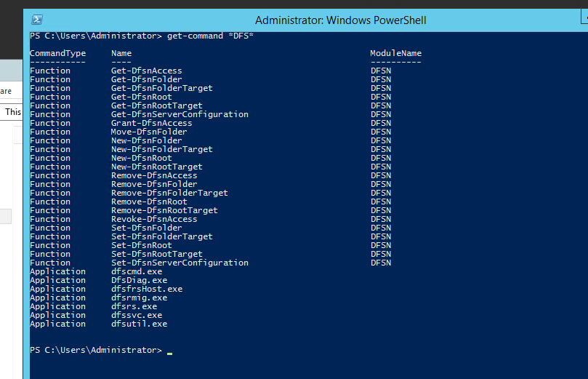Click the Administrator: Windows PowerShell title text
Screen dimensions: 588x379
pos(340,20)
